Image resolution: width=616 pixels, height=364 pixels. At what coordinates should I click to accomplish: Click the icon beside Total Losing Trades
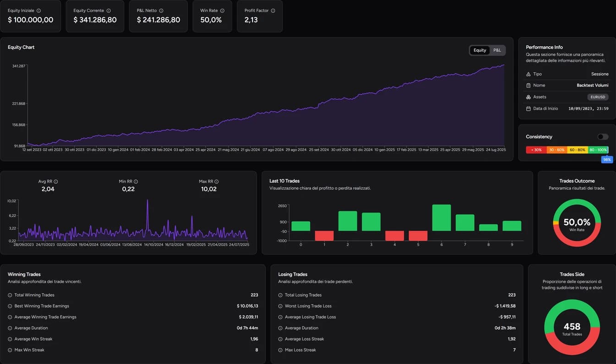coord(280,295)
